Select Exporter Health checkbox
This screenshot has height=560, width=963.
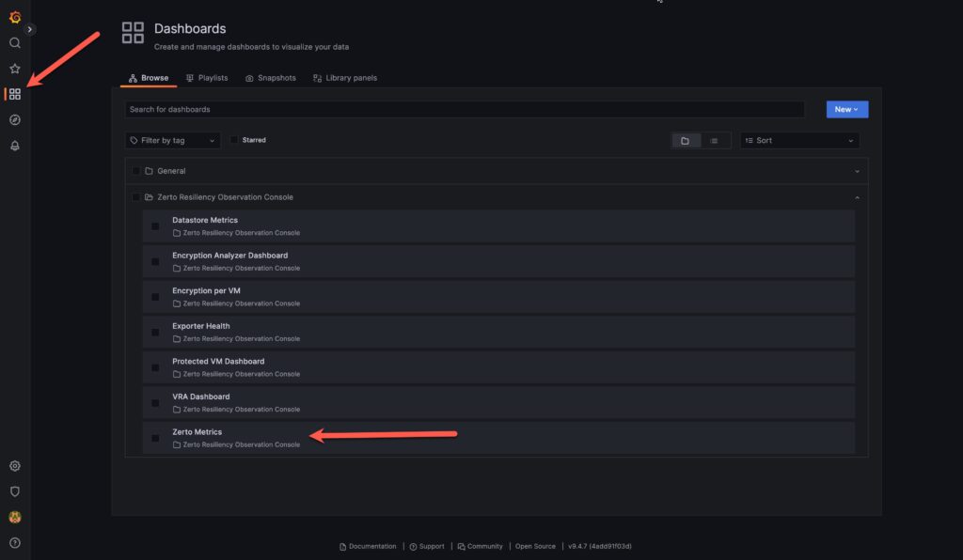[x=155, y=333]
